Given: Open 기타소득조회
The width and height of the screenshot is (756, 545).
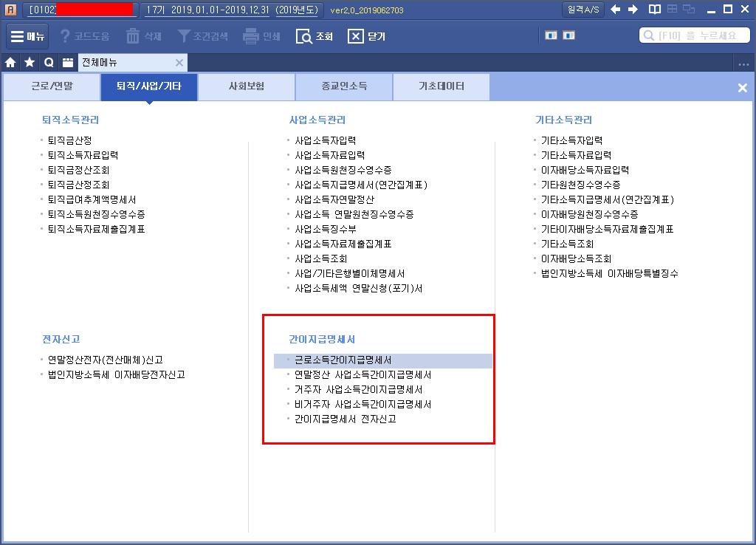Looking at the screenshot, I should click(x=568, y=244).
